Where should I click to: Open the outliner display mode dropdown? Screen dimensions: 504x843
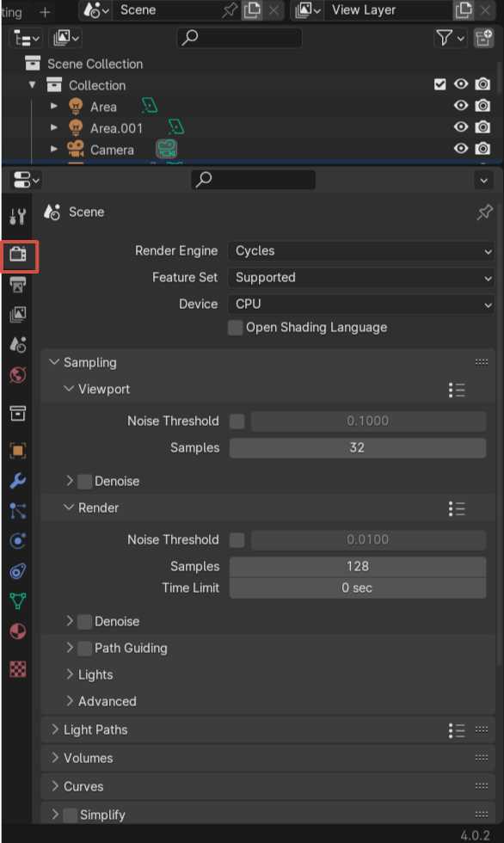click(x=66, y=38)
